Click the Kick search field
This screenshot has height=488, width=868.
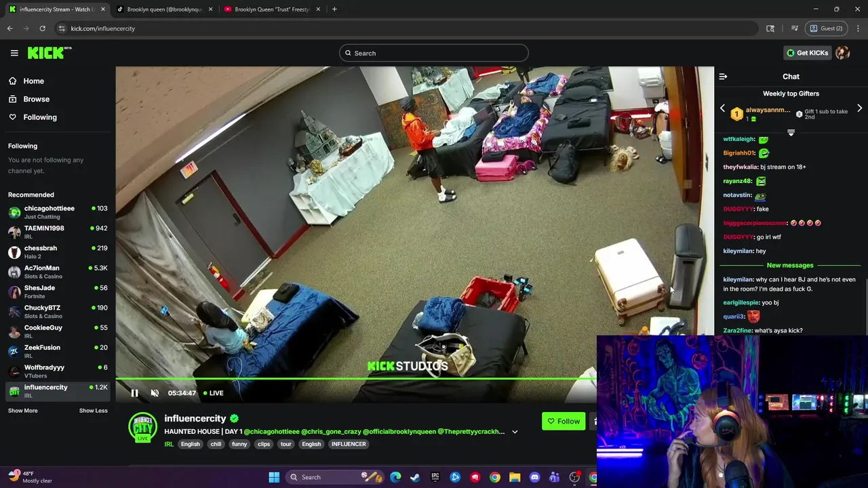[434, 53]
